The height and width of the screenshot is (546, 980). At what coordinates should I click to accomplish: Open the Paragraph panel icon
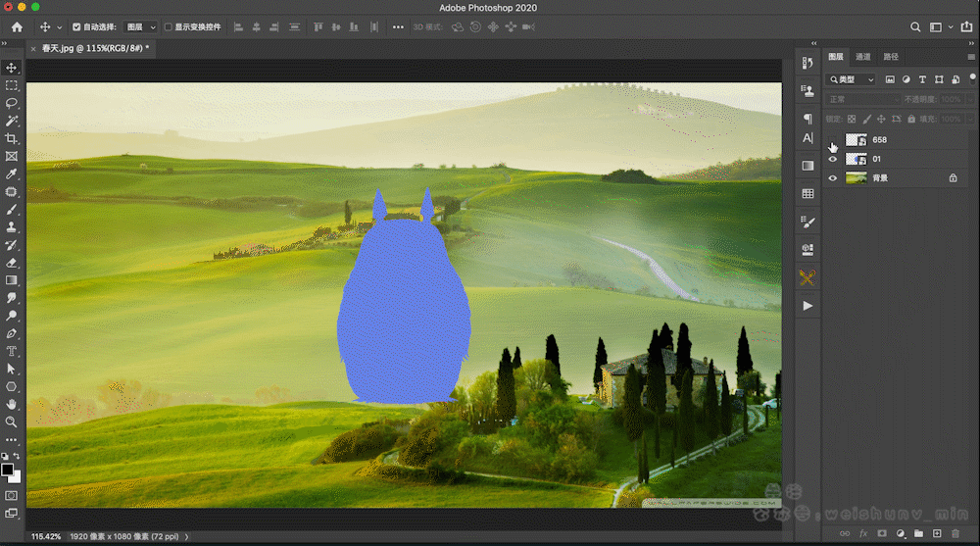pyautogui.click(x=808, y=119)
